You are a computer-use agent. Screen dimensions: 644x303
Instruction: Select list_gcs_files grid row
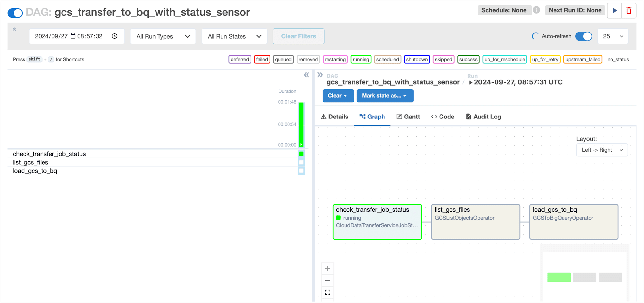click(x=156, y=162)
